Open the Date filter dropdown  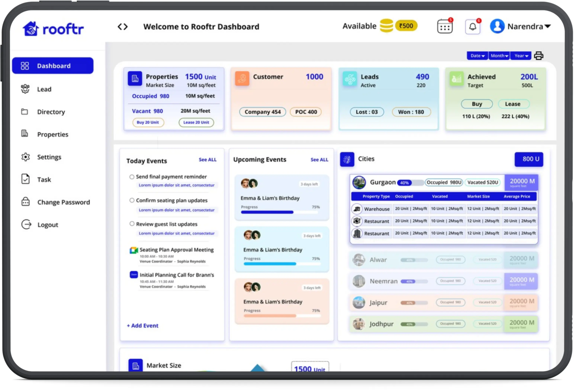pos(477,56)
